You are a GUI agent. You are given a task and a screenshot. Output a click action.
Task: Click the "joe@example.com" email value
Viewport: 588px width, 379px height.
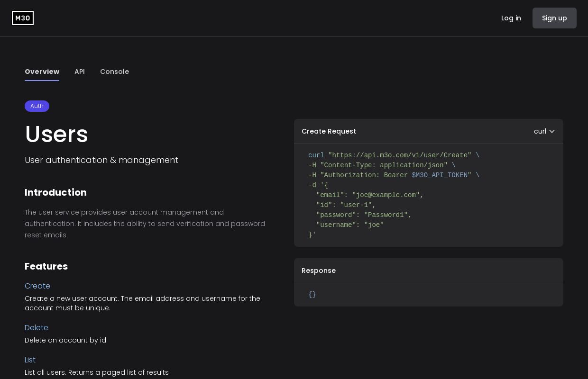[x=386, y=195]
